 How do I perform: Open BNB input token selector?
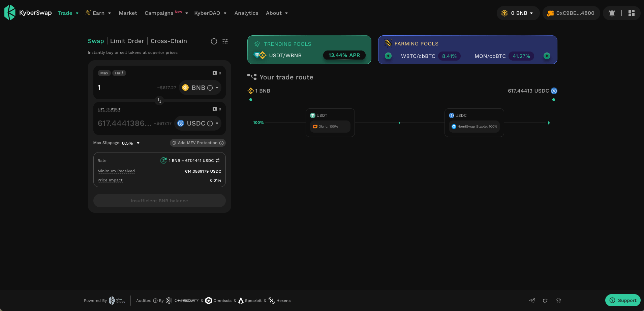pyautogui.click(x=200, y=88)
